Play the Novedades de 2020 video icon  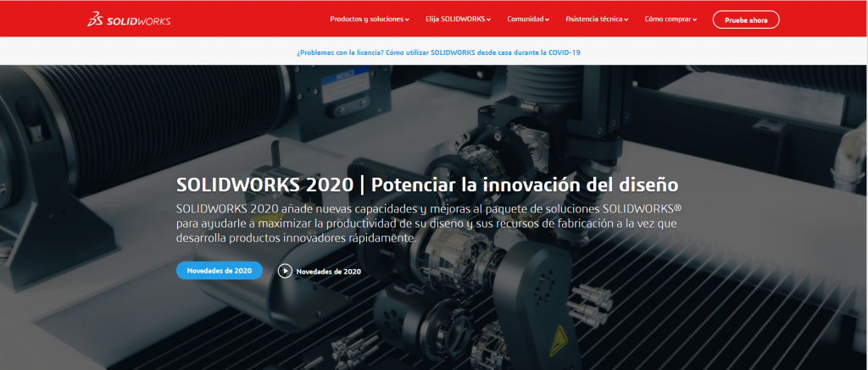tap(285, 271)
